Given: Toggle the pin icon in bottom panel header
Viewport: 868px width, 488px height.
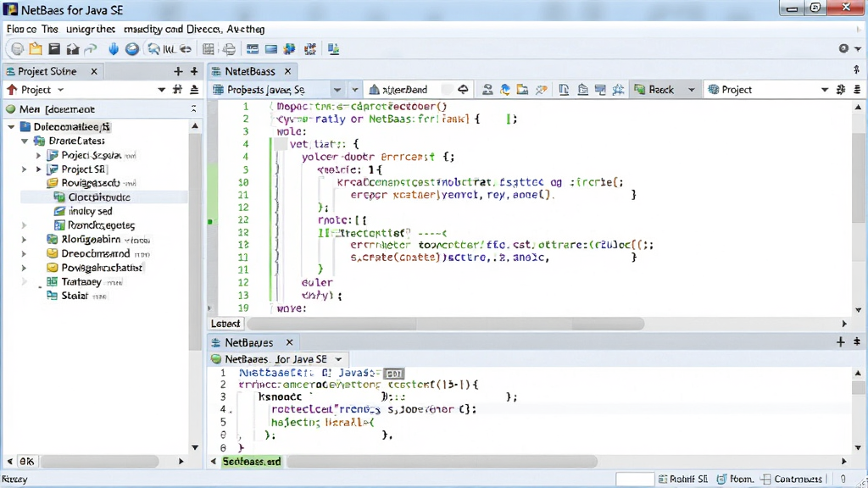Looking at the screenshot, I should point(857,342).
